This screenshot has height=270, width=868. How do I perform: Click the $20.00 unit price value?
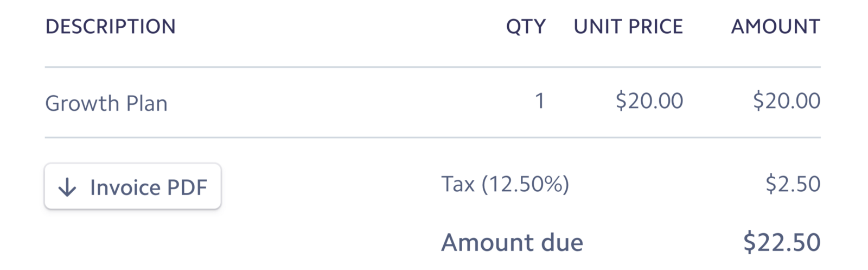[649, 101]
